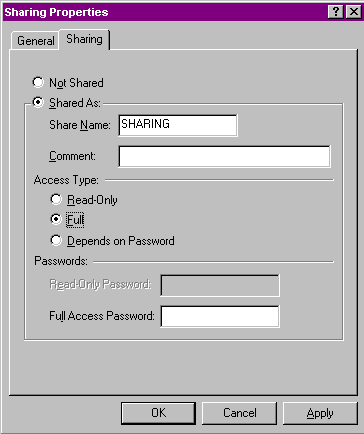Select the Sharing tab
The image size is (364, 434).
[x=84, y=39]
